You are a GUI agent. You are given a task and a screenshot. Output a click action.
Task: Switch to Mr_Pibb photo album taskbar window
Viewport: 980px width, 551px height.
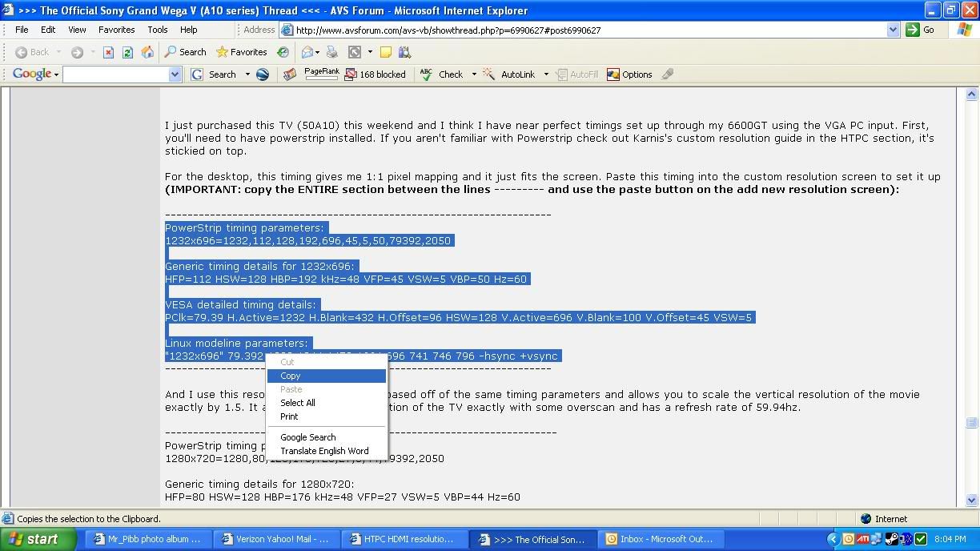(148, 539)
